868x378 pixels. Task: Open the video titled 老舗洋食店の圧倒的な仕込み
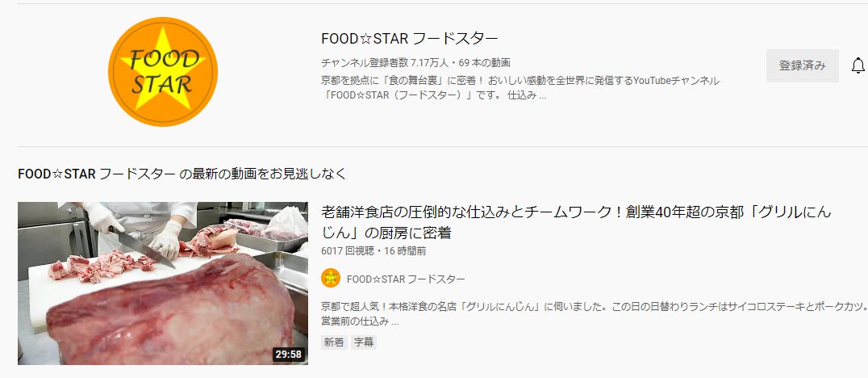[576, 222]
